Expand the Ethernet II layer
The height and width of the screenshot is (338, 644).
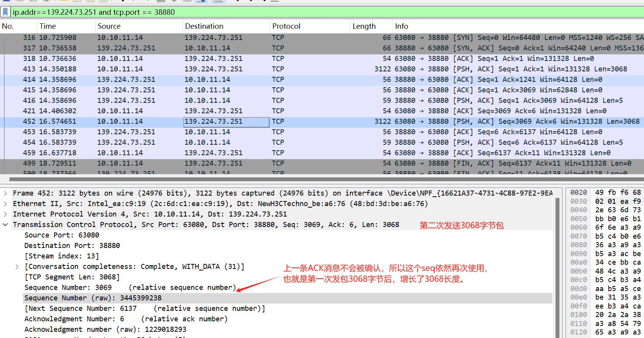click(5, 204)
